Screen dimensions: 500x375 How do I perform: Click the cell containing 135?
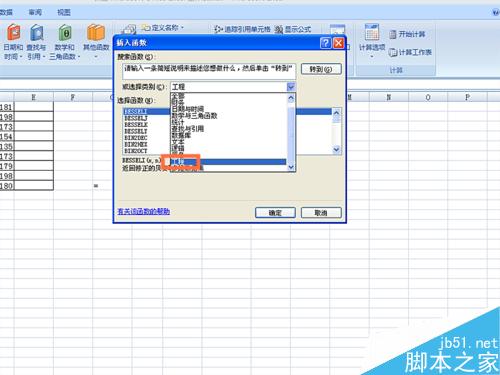pos(7,146)
